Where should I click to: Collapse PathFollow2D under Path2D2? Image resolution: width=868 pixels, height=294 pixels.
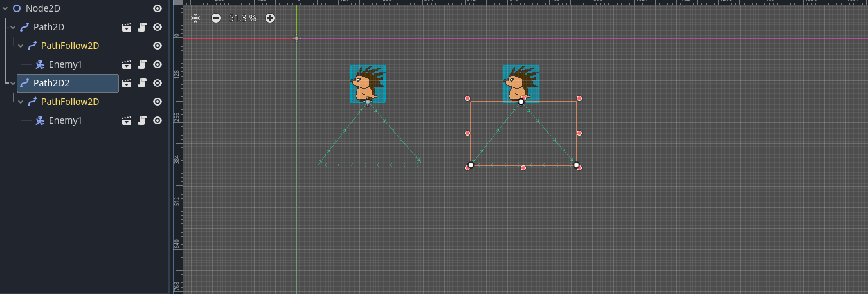[x=21, y=102]
